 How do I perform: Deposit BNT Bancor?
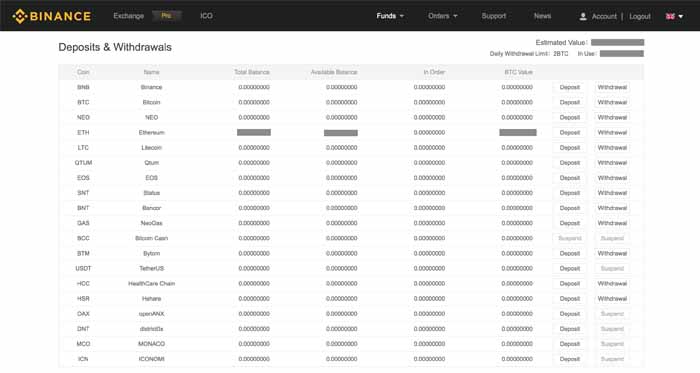coord(570,208)
